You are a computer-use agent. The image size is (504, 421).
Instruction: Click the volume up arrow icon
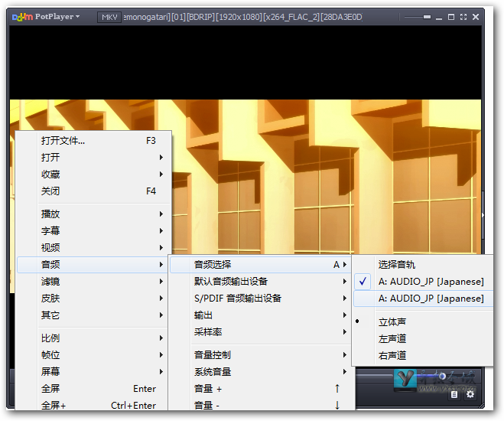337,389
